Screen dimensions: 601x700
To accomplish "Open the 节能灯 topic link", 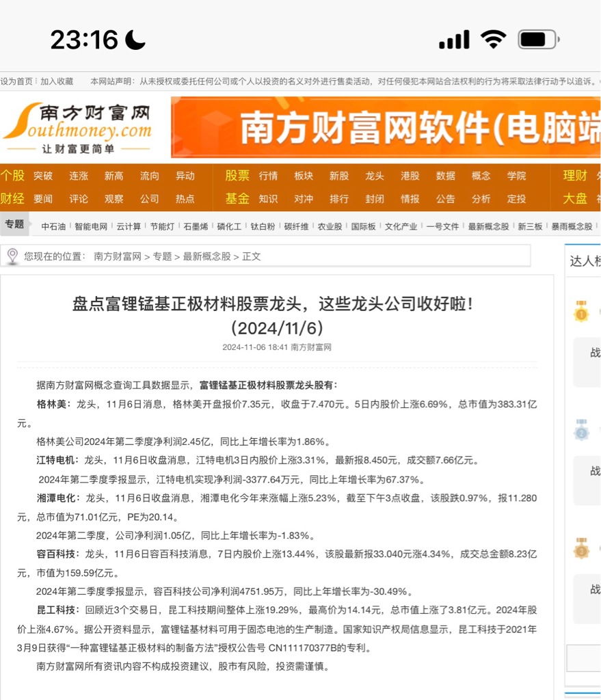I will (162, 227).
